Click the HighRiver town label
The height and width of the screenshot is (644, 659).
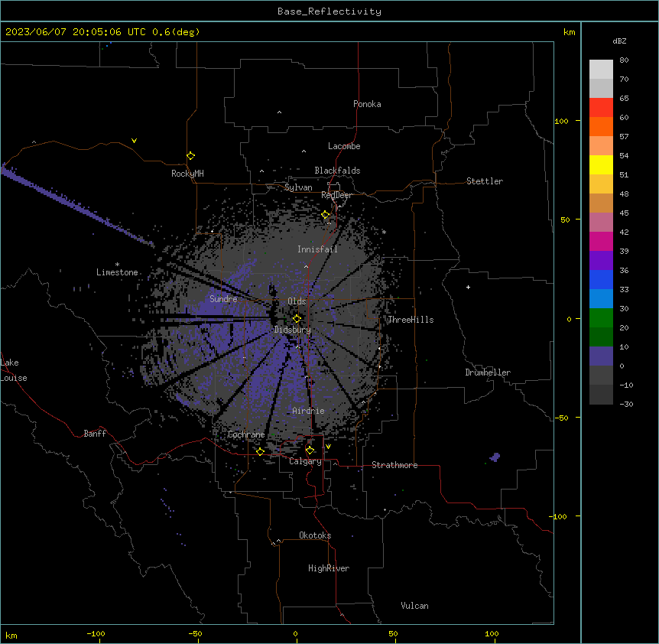tap(329, 568)
